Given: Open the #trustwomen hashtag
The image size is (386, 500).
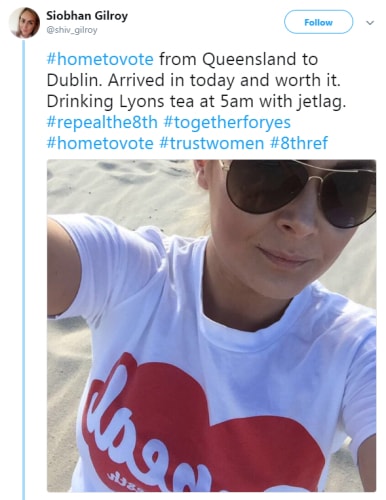Looking at the screenshot, I should pyautogui.click(x=212, y=143).
